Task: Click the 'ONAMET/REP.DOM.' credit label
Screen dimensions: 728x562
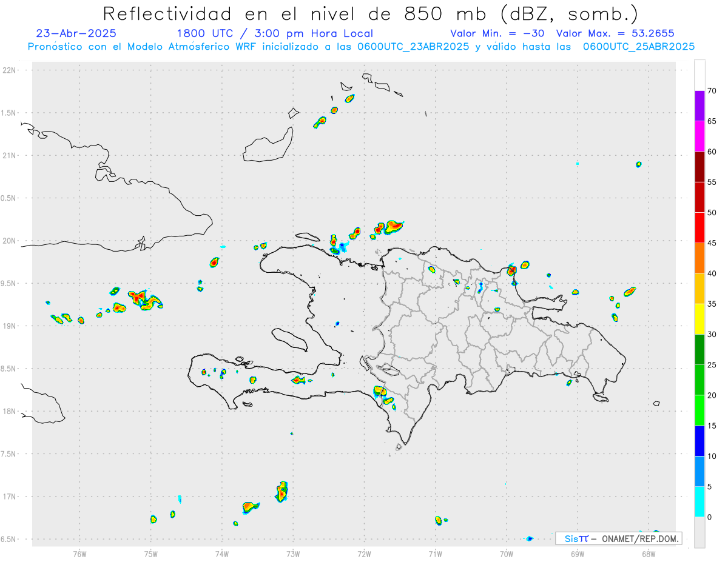Action: coord(639,538)
